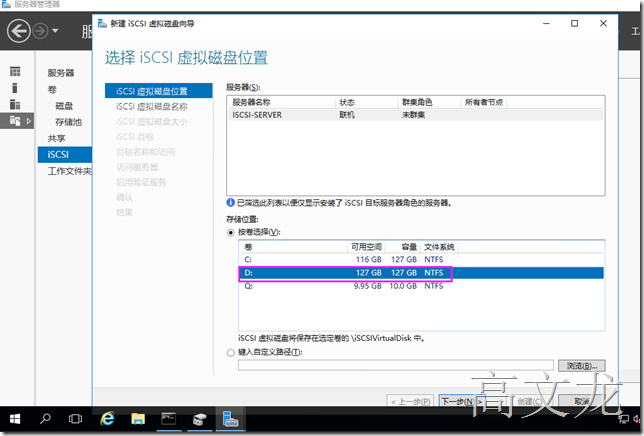Open 存储池 in the navigation pane
The width and height of the screenshot is (644, 436).
69,122
